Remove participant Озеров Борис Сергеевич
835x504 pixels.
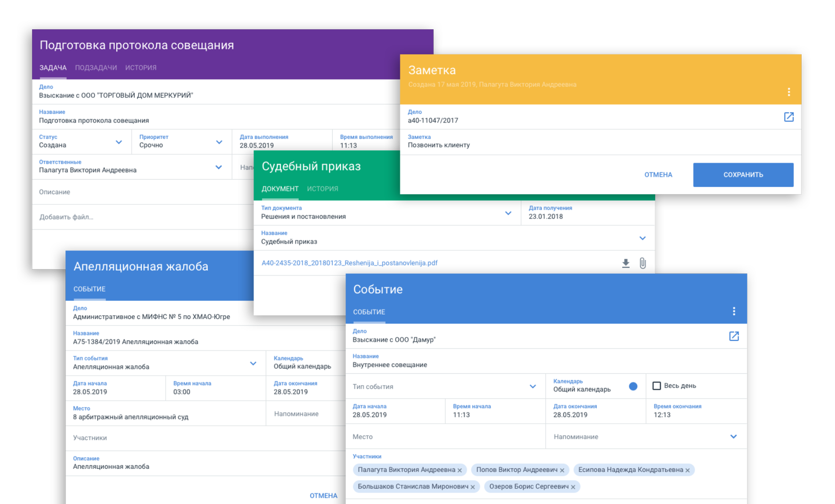[x=573, y=487]
